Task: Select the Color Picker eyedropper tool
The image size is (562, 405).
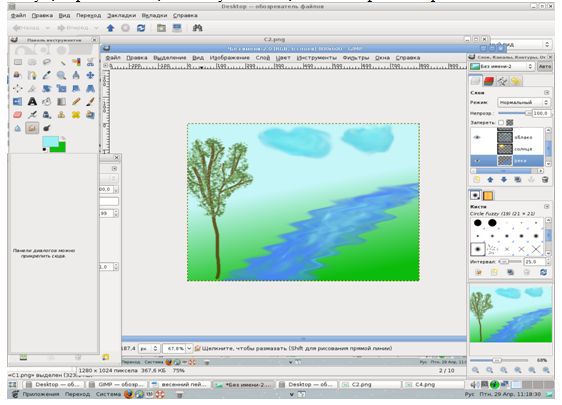Action: point(47,75)
